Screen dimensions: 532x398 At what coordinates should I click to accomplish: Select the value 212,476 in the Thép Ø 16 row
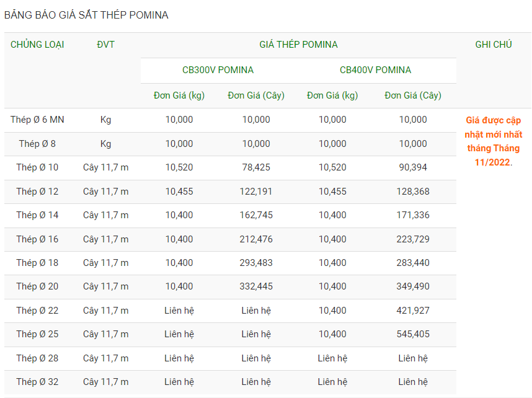256,239
